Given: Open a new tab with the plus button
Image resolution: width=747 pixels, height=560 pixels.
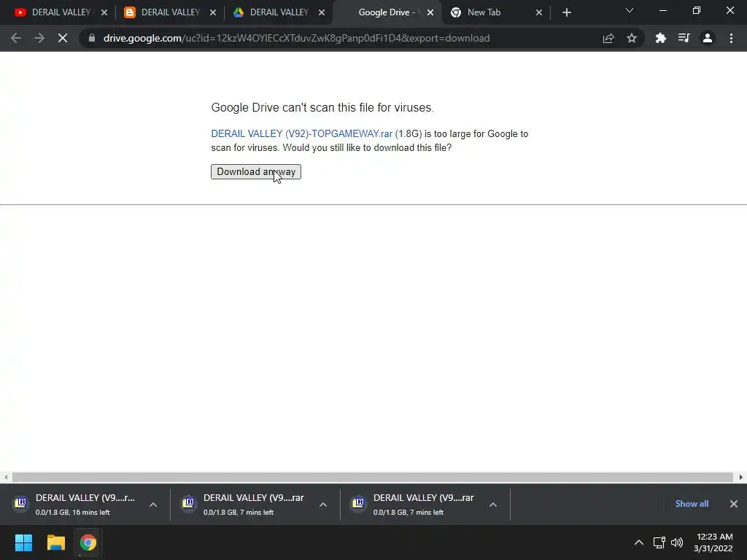Looking at the screenshot, I should (566, 12).
